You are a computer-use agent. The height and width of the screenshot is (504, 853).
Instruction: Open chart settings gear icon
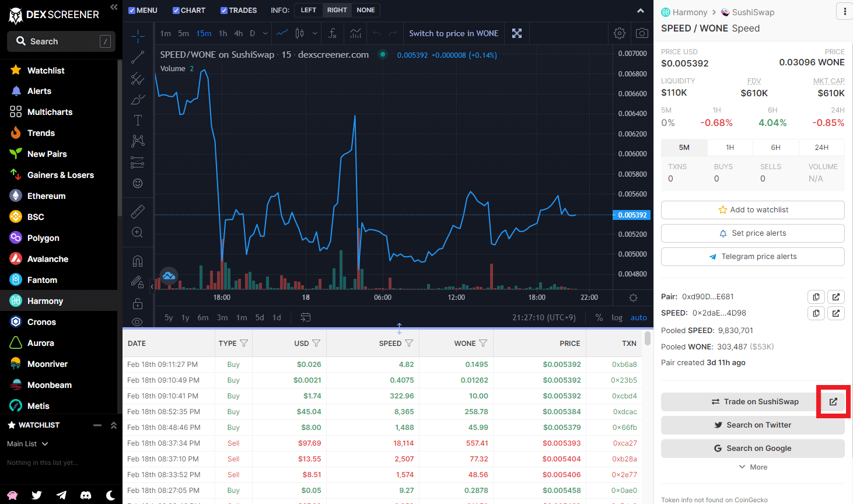tap(620, 33)
